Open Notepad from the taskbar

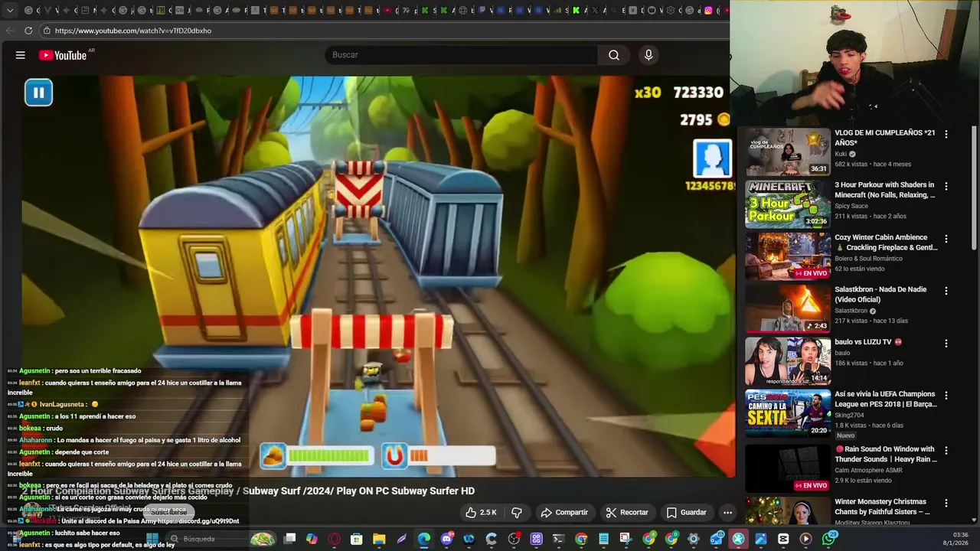click(604, 539)
